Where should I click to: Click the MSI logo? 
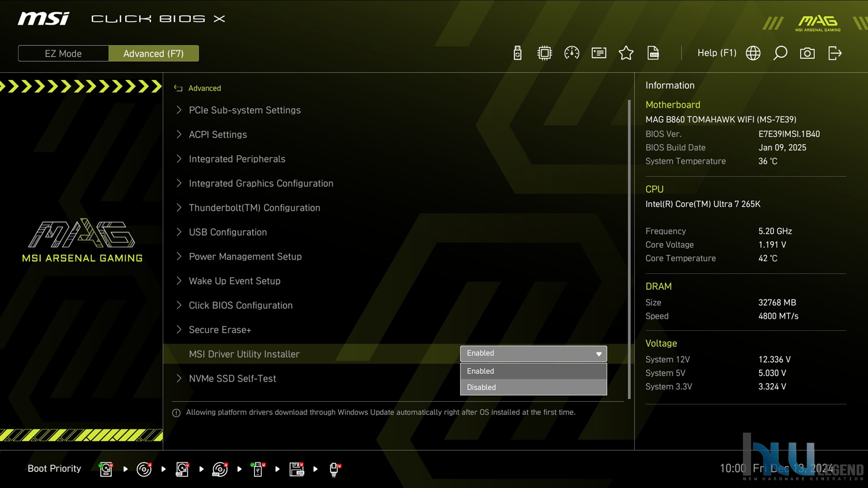click(44, 19)
